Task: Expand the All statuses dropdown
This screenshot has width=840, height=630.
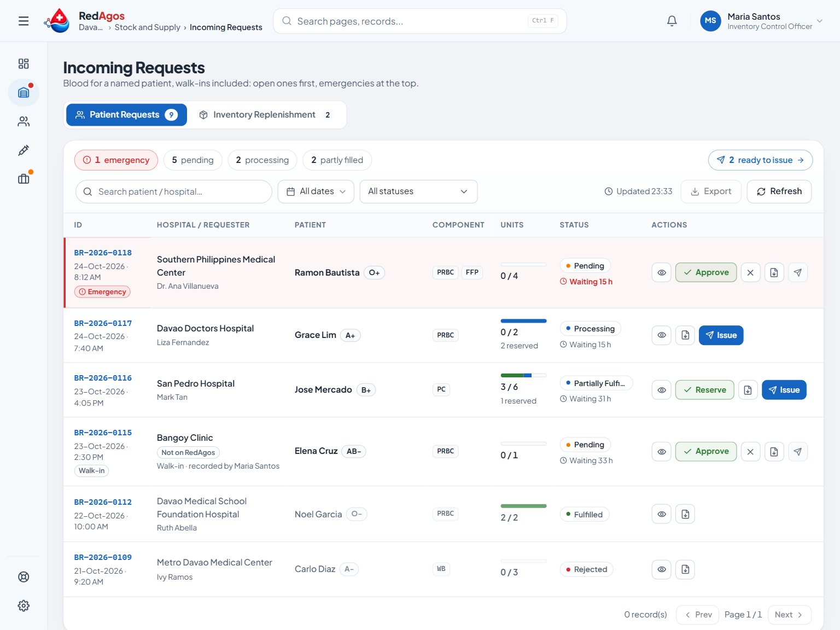Action: [418, 191]
